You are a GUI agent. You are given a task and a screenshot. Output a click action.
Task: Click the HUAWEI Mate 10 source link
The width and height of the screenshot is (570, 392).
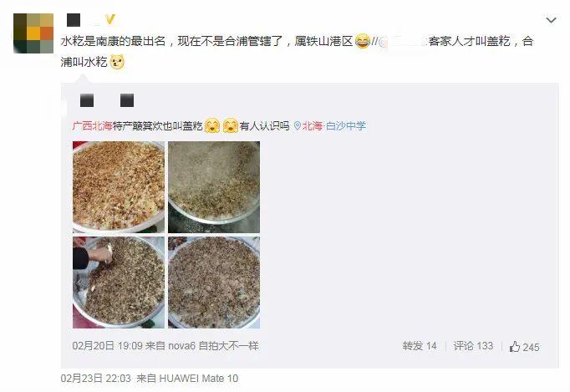(198, 379)
